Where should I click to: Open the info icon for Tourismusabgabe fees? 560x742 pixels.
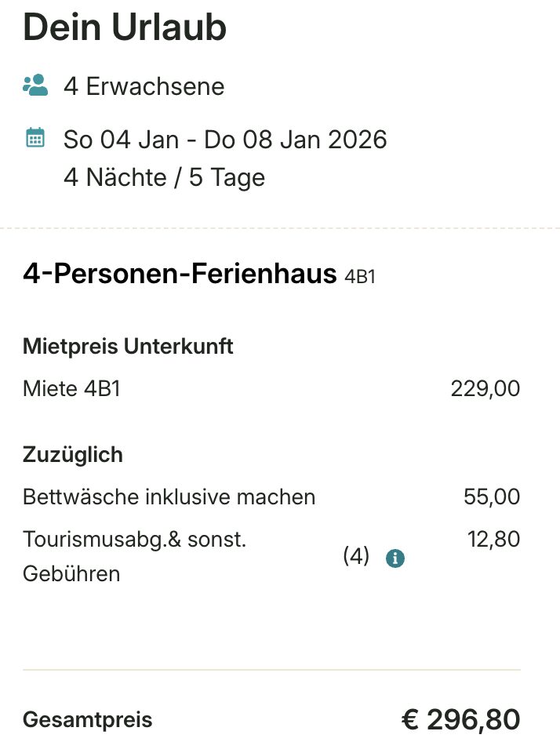click(395, 558)
